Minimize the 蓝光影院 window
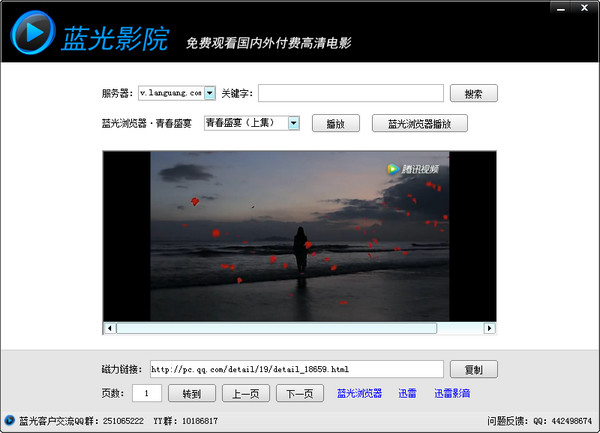Screen dimensions: 600x433 561,8
